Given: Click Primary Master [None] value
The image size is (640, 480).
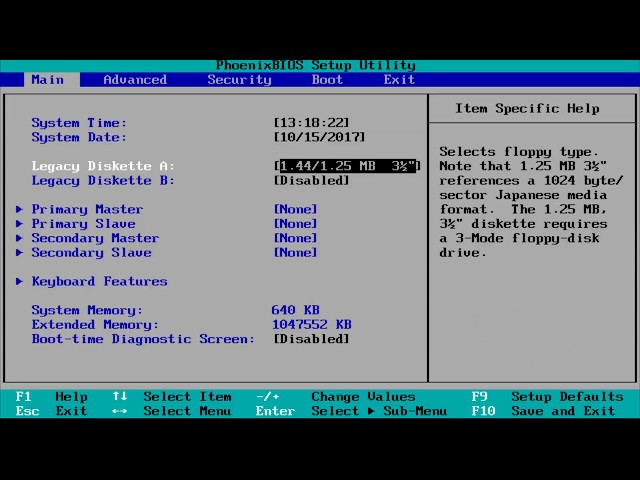Looking at the screenshot, I should tap(296, 209).
